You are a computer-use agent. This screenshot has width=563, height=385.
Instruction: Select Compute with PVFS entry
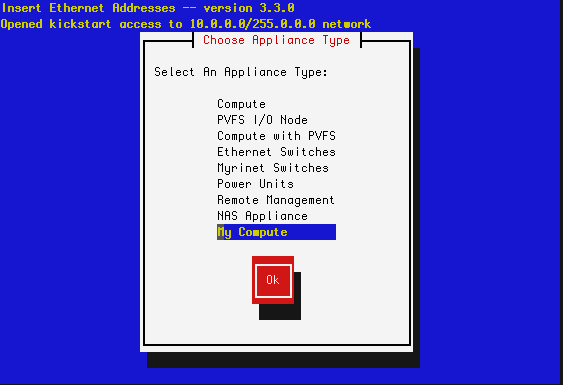276,136
